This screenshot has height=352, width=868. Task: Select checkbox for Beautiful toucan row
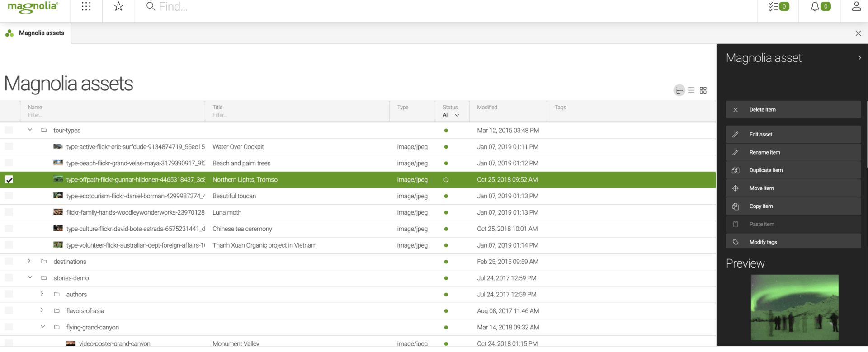tap(9, 196)
